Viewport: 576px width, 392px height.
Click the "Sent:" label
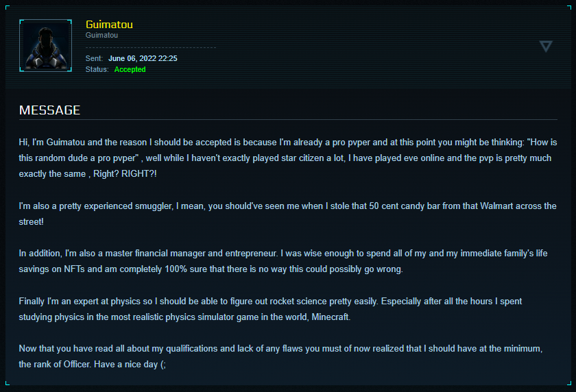(94, 59)
